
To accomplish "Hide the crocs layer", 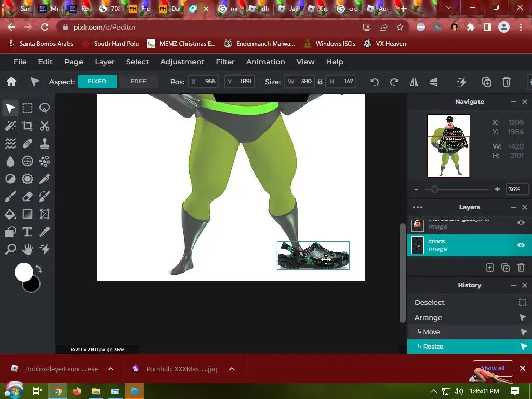I will click(x=521, y=245).
